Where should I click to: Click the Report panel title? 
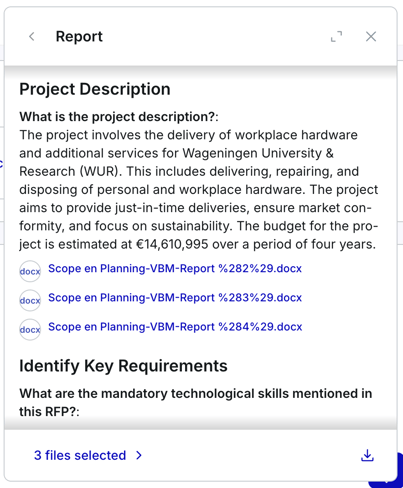tap(79, 36)
